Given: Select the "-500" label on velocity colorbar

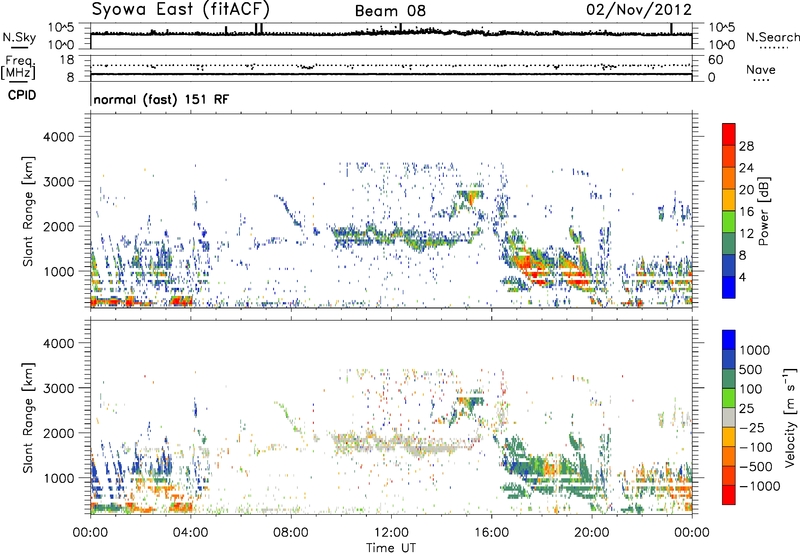Looking at the screenshot, I should pos(756,467).
